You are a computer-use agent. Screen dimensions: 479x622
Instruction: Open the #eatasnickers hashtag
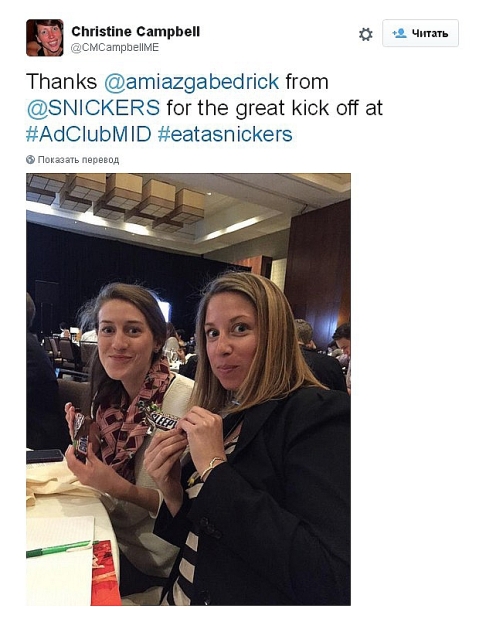(x=225, y=134)
